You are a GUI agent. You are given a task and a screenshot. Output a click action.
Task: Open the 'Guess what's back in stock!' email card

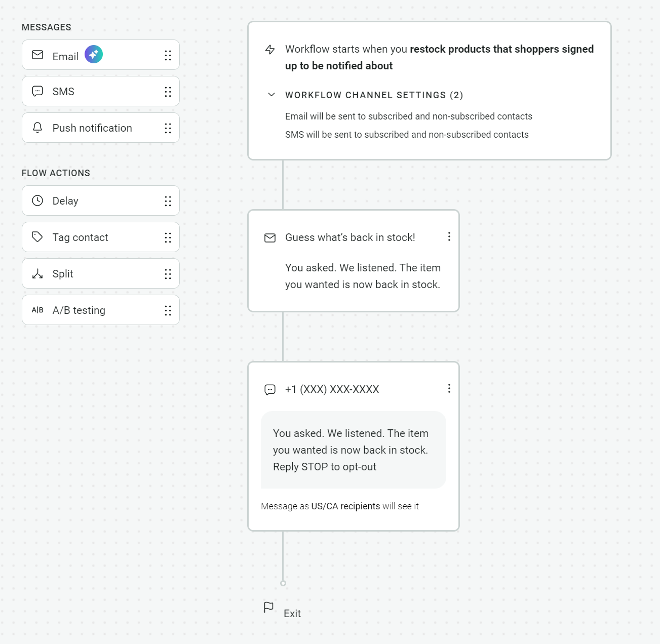[353, 261]
